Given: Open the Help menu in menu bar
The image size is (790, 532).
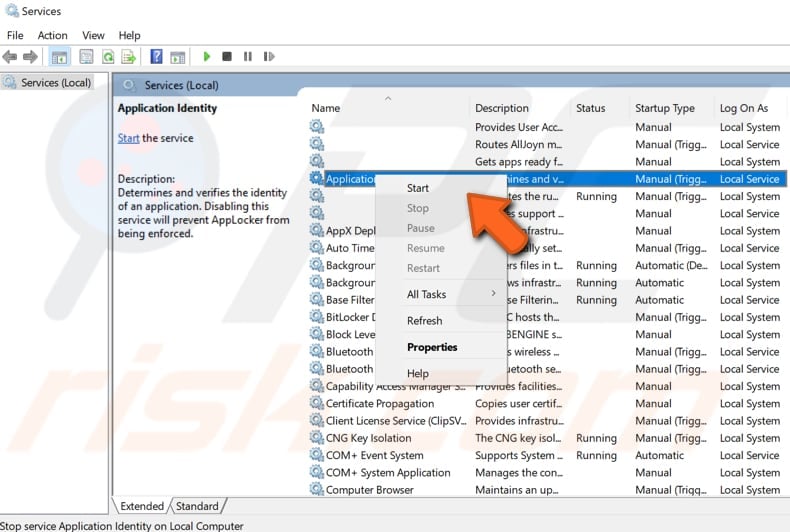Looking at the screenshot, I should (x=129, y=35).
